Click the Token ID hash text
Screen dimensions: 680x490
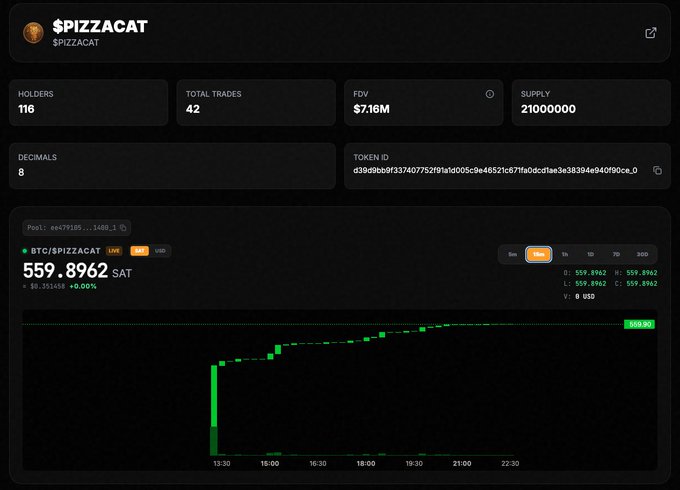coord(495,170)
